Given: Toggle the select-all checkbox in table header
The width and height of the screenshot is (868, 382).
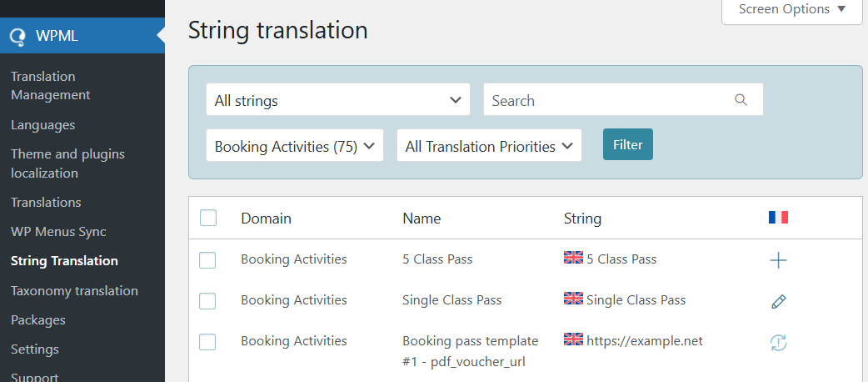Looking at the screenshot, I should click(x=208, y=218).
